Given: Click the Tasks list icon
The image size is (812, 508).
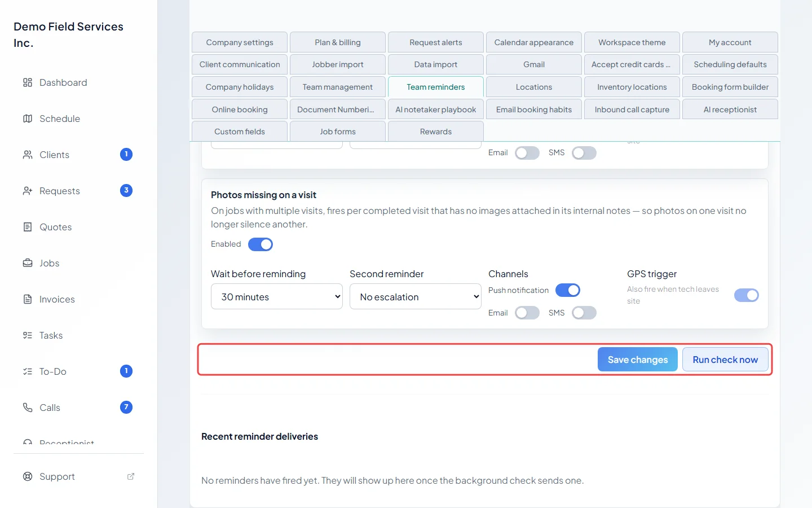Looking at the screenshot, I should point(28,335).
